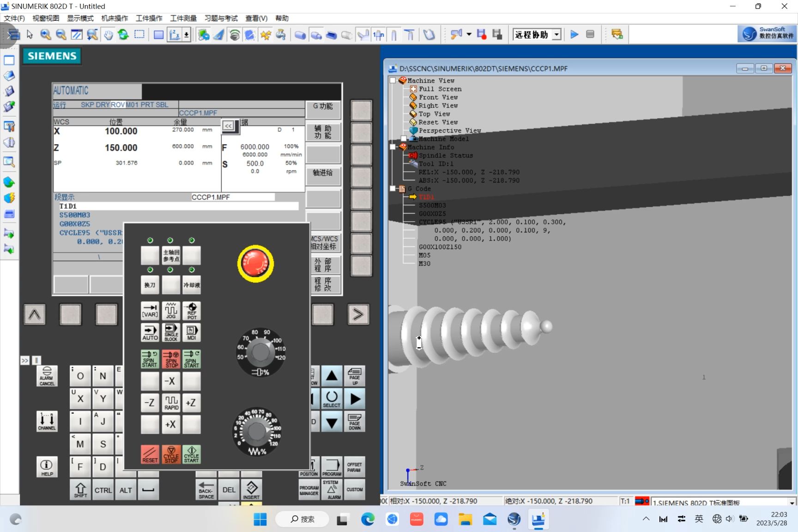The width and height of the screenshot is (798, 532).
Task: Expand the << collapse arrow on CNC screen
Action: point(229,126)
